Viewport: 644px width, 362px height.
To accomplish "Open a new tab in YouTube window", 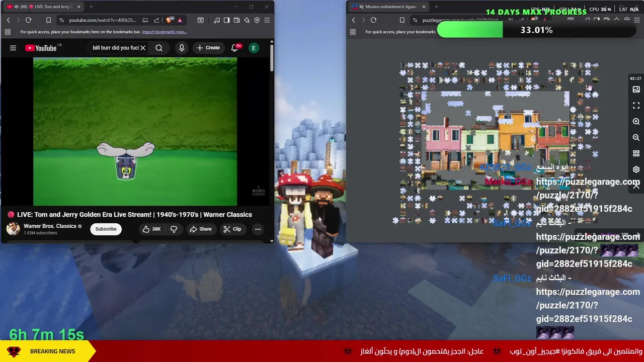I will coord(91,7).
